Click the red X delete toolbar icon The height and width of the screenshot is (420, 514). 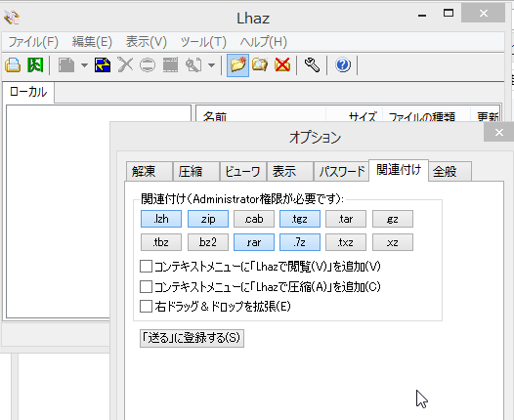282,64
